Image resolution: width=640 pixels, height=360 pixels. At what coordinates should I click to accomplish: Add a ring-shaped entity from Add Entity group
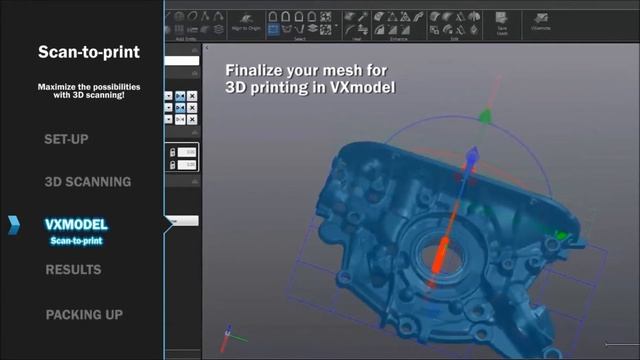(x=192, y=17)
